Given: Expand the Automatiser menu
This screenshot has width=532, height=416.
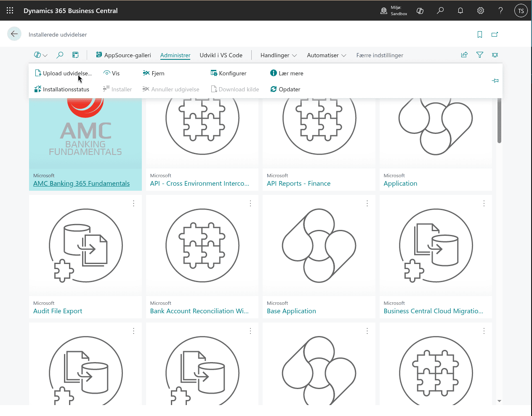Looking at the screenshot, I should tap(327, 55).
